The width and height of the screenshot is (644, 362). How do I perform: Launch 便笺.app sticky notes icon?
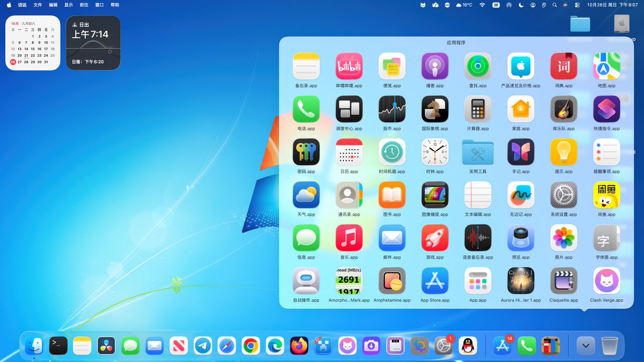pyautogui.click(x=392, y=66)
